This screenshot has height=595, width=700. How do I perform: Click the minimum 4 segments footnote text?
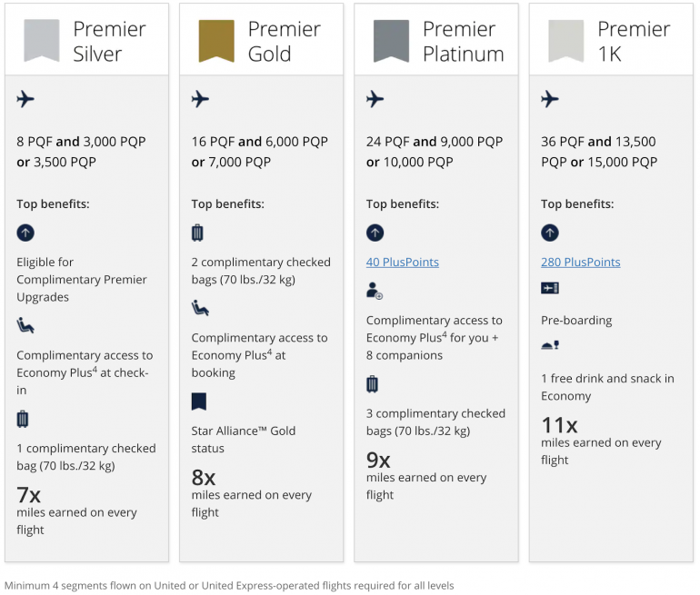[229, 586]
